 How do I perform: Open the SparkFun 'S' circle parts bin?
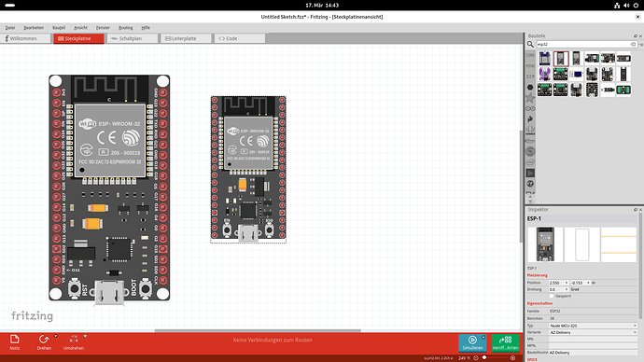530,151
